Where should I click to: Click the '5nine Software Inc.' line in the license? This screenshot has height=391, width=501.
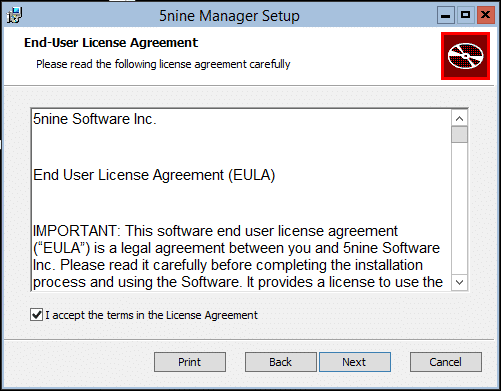coord(95,119)
